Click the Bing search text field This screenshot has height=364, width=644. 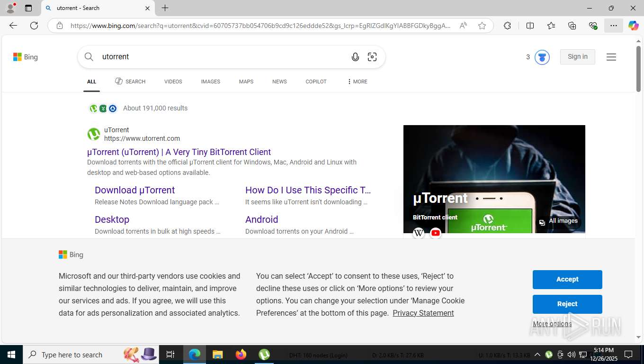[x=223, y=57]
